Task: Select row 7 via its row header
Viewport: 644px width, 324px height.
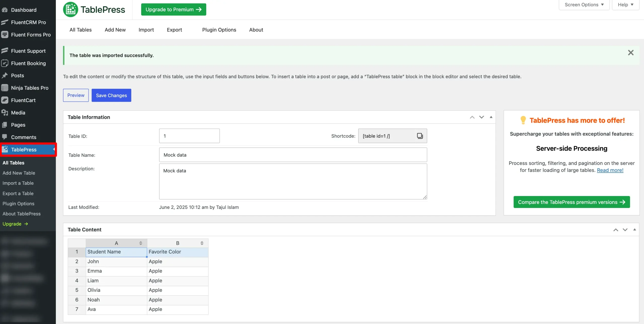Action: [x=77, y=309]
